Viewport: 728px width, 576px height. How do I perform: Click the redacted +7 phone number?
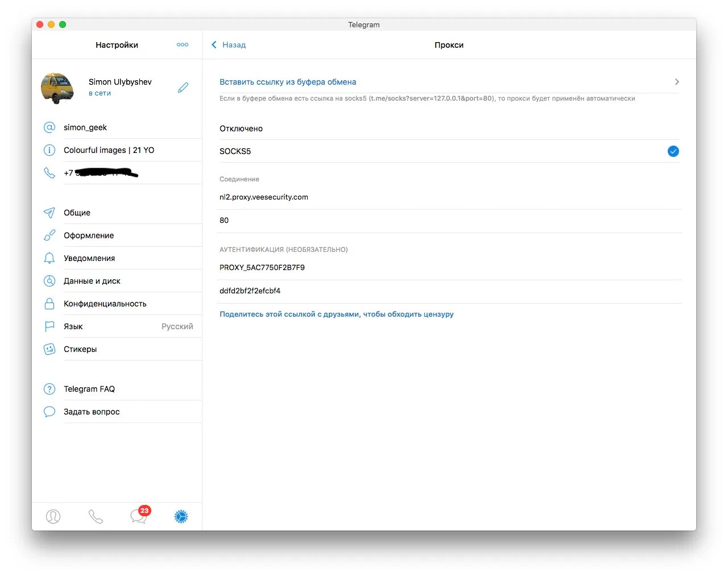point(101,173)
